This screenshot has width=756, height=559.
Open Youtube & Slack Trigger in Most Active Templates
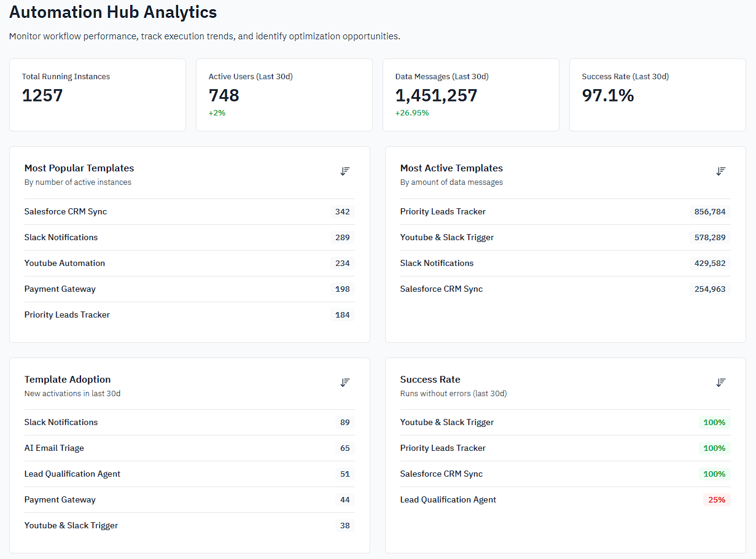click(x=566, y=238)
